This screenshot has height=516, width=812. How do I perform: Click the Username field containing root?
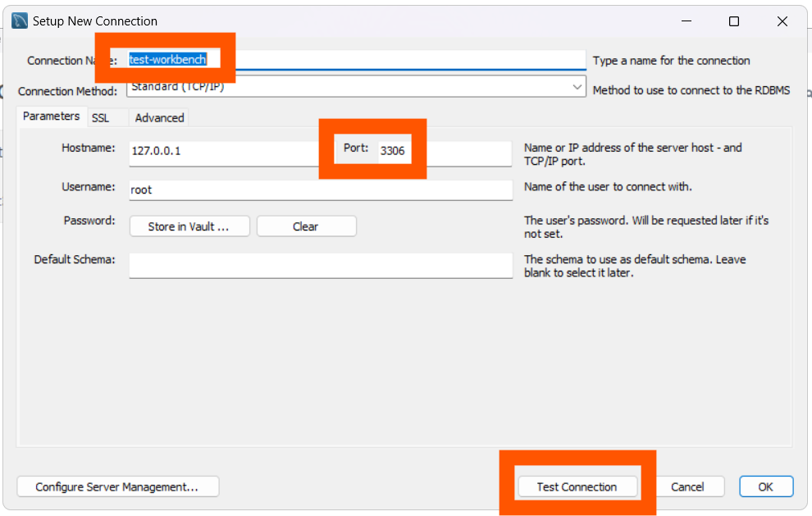[321, 190]
